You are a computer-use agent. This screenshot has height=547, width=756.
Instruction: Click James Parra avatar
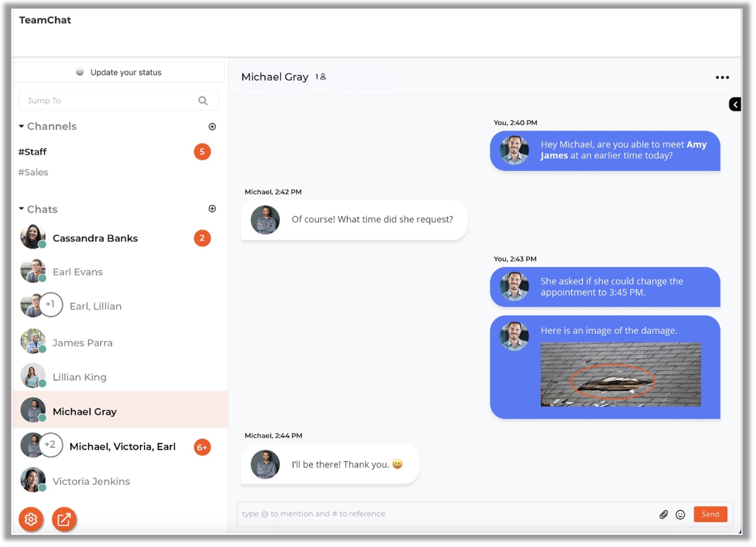click(33, 341)
